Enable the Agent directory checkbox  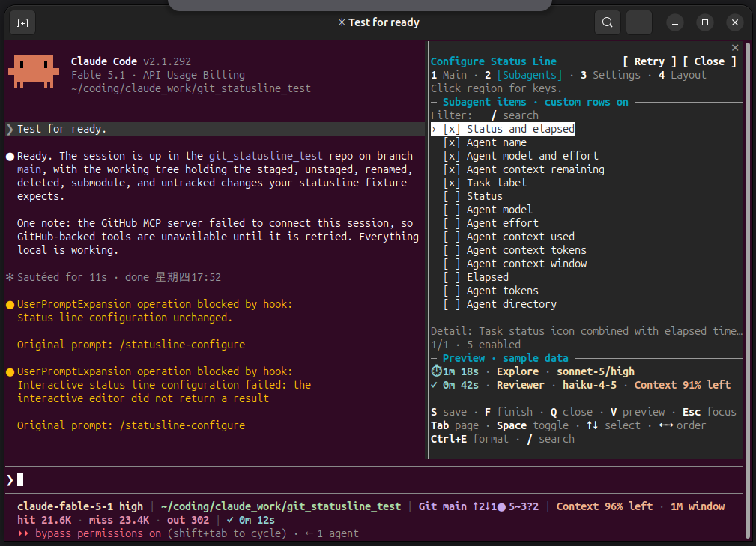(x=452, y=305)
